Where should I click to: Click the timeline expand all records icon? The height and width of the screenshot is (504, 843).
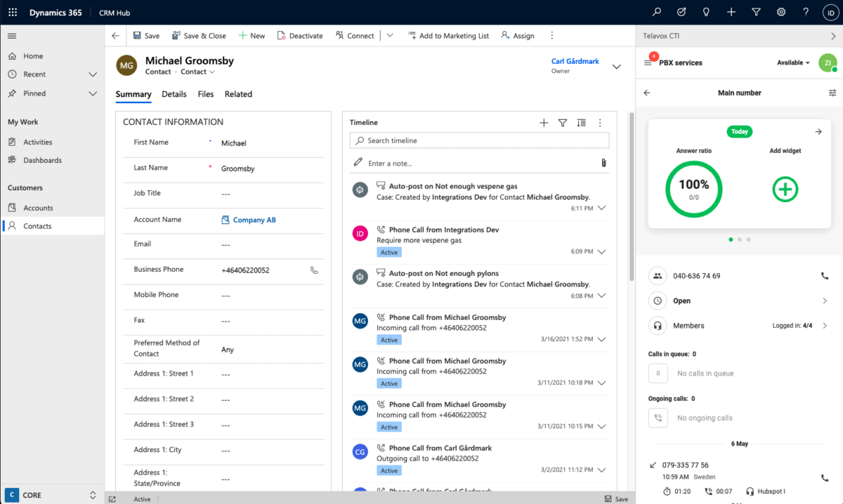pyautogui.click(x=581, y=123)
